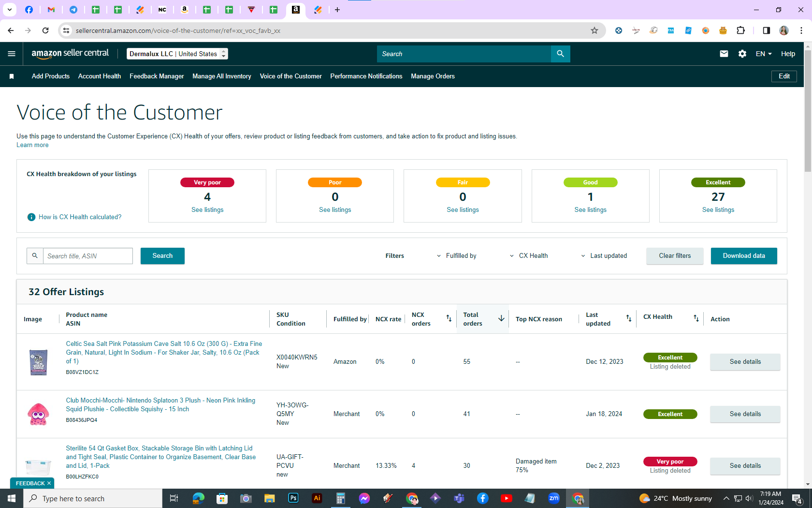Open Club Mocchi-Mocchi Squid Plushie product link
Image resolution: width=812 pixels, height=508 pixels.
tap(160, 405)
